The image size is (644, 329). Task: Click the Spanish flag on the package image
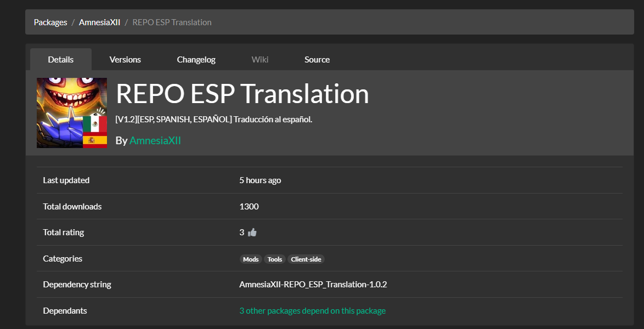point(95,141)
